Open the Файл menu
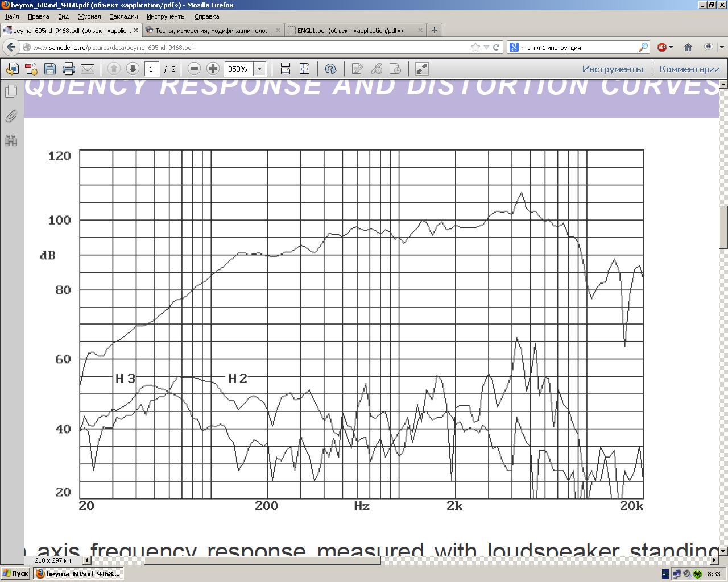 point(11,16)
